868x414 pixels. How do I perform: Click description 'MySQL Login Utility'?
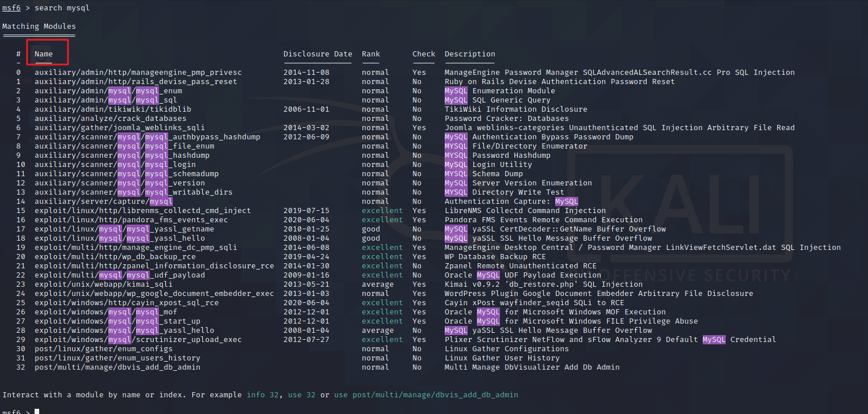(488, 165)
